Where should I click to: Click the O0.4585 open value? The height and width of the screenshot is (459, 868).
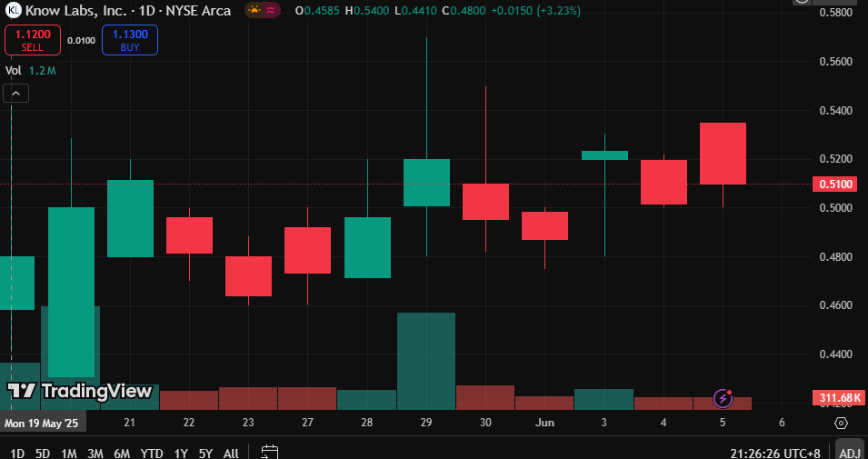(x=318, y=11)
